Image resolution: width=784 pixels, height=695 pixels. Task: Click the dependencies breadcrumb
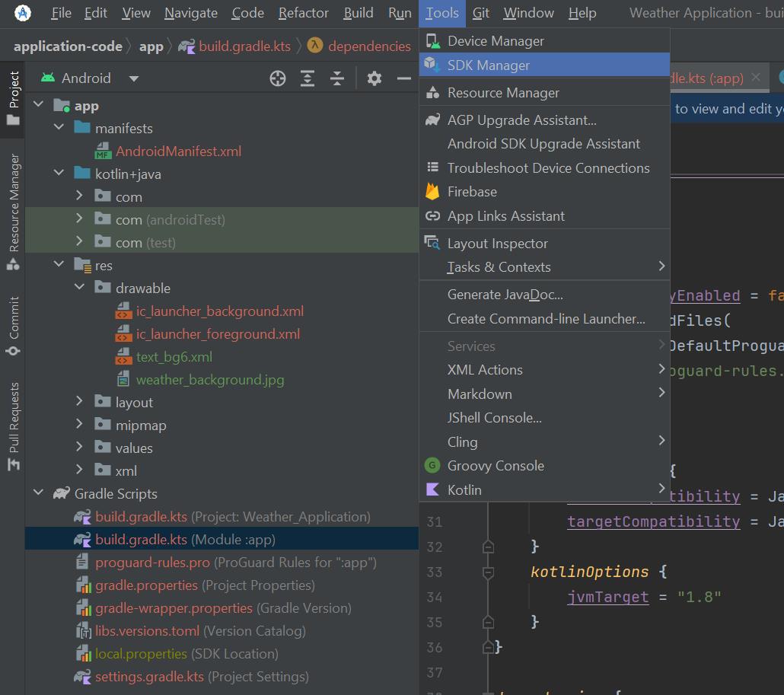[369, 46]
